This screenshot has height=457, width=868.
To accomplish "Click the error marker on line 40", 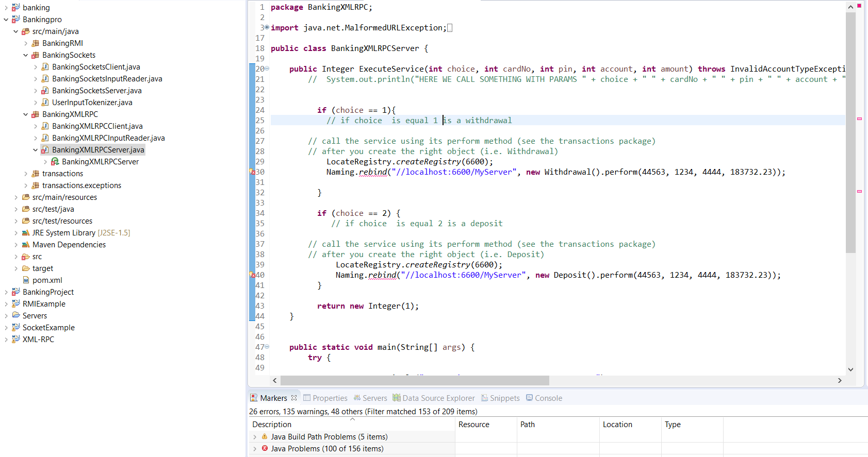I will [x=253, y=275].
